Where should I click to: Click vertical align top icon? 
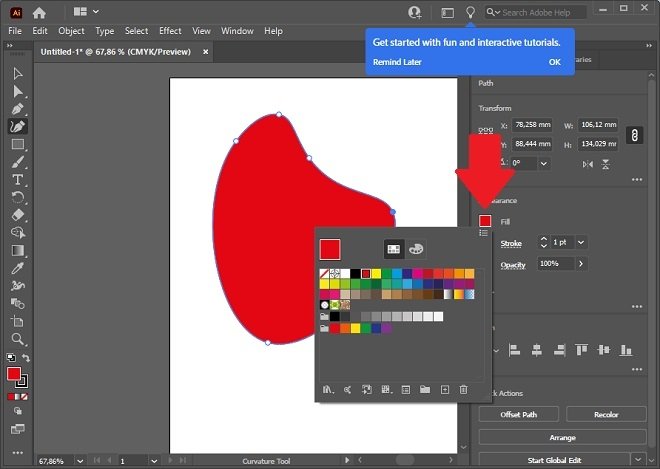[x=581, y=350]
